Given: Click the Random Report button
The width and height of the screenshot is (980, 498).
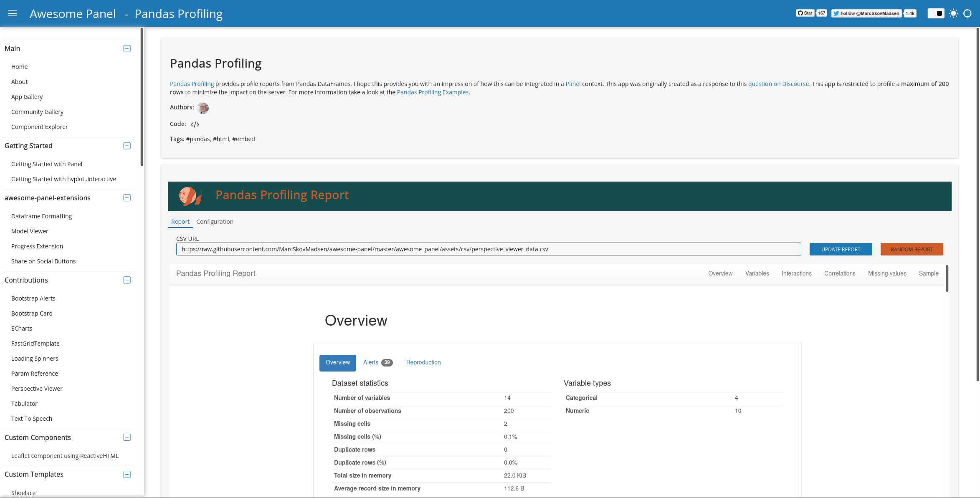Looking at the screenshot, I should 912,249.
